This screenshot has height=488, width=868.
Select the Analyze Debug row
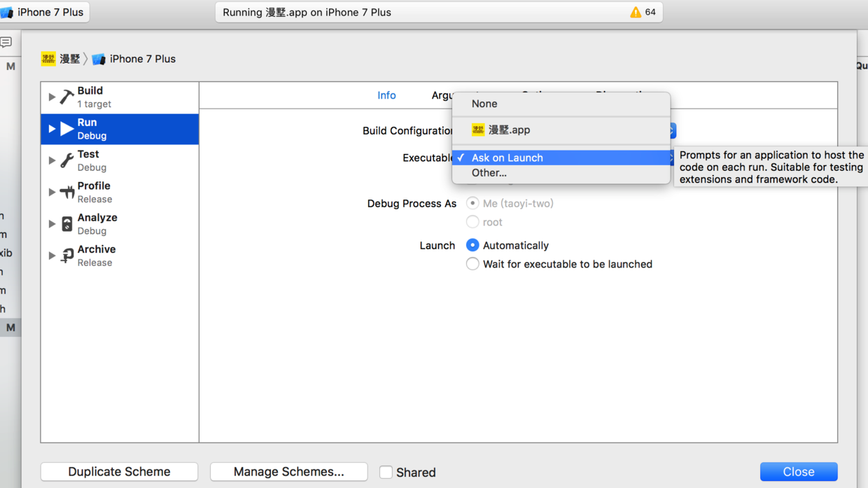pos(120,224)
